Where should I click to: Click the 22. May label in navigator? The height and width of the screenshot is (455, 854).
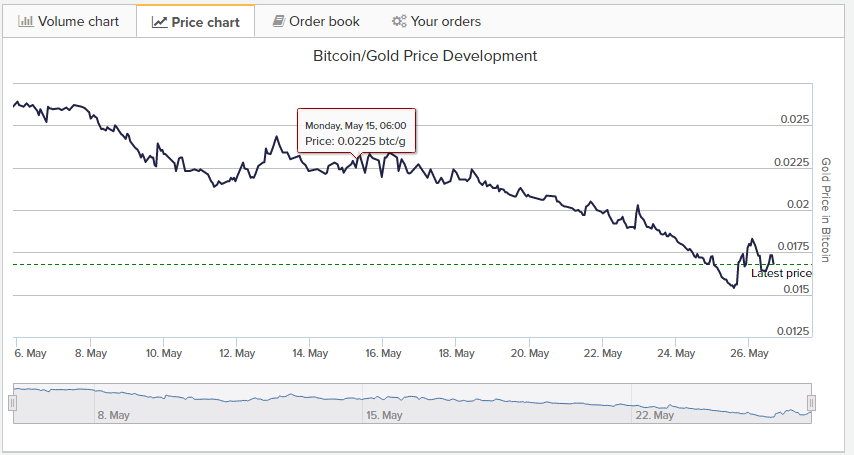(x=655, y=415)
